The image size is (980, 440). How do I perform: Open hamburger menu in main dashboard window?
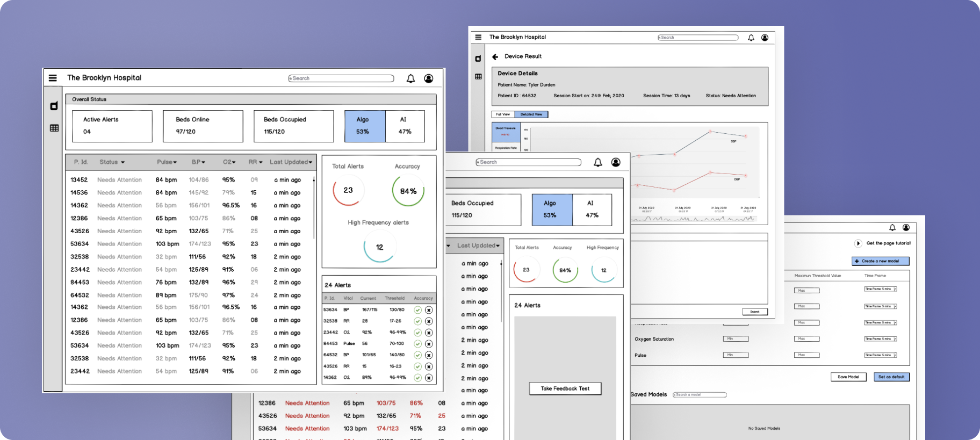pyautogui.click(x=53, y=78)
